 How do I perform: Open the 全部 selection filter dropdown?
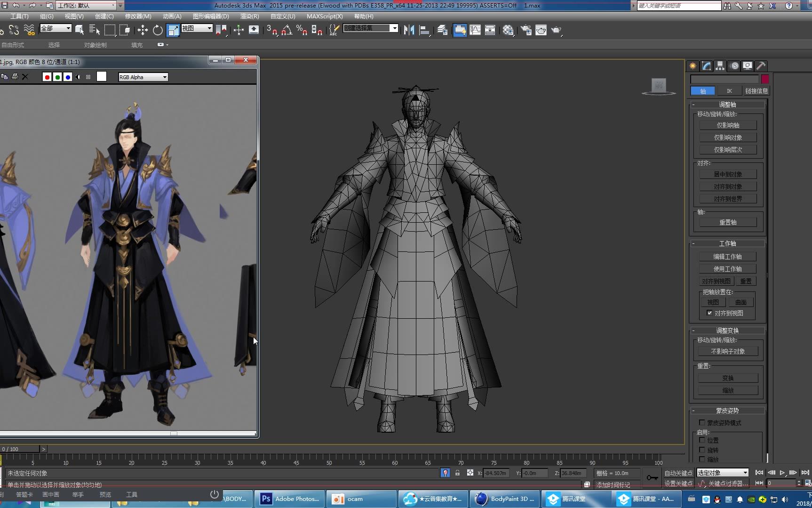(56, 28)
